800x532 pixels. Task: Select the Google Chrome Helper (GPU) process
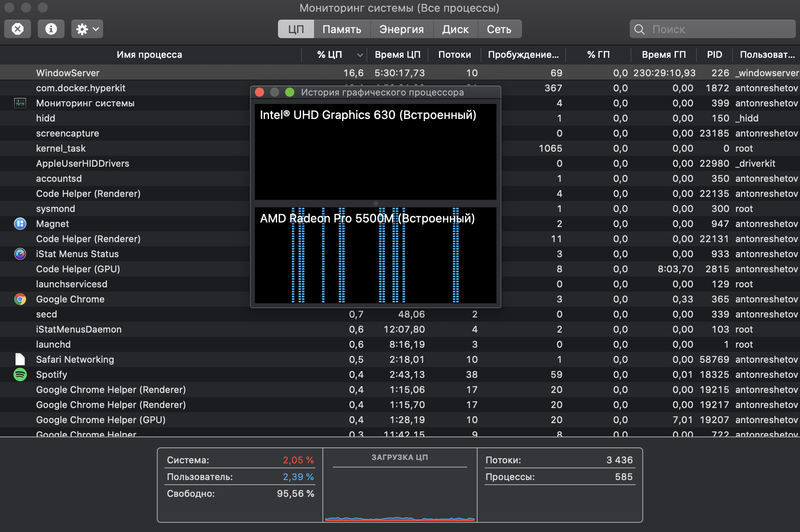(x=101, y=420)
